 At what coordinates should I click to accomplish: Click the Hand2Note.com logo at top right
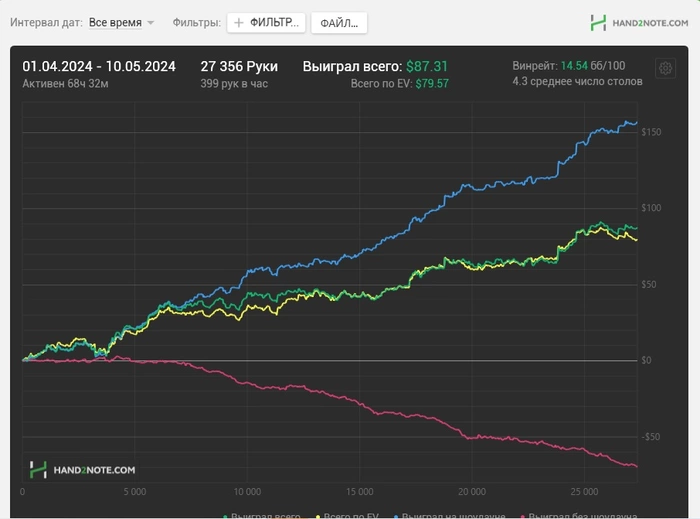click(x=639, y=23)
